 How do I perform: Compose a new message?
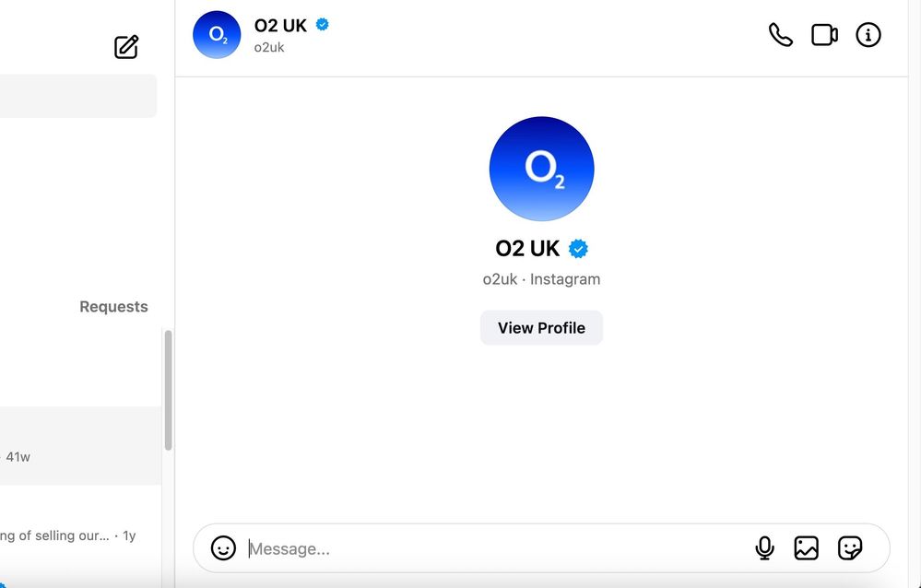(x=126, y=47)
